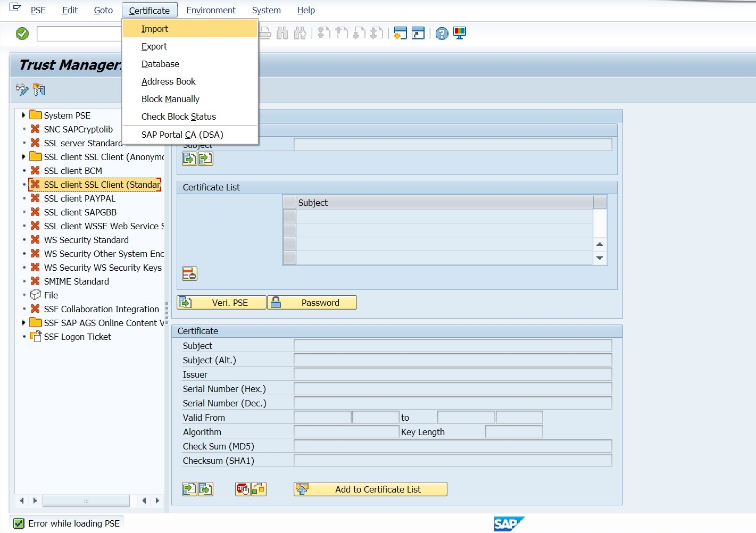Select SNC SAPCryptolib tree node
This screenshot has width=756, height=533.
coord(78,129)
